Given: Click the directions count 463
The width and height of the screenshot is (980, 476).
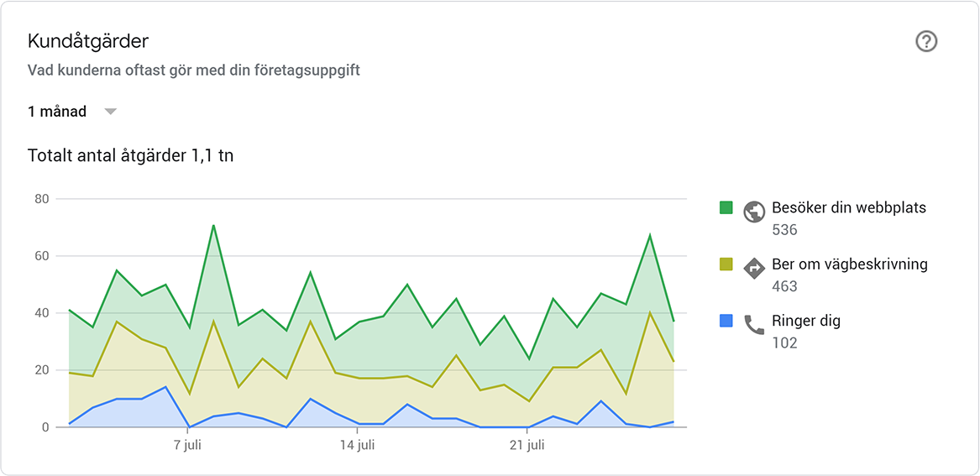Looking at the screenshot, I should pyautogui.click(x=785, y=287).
